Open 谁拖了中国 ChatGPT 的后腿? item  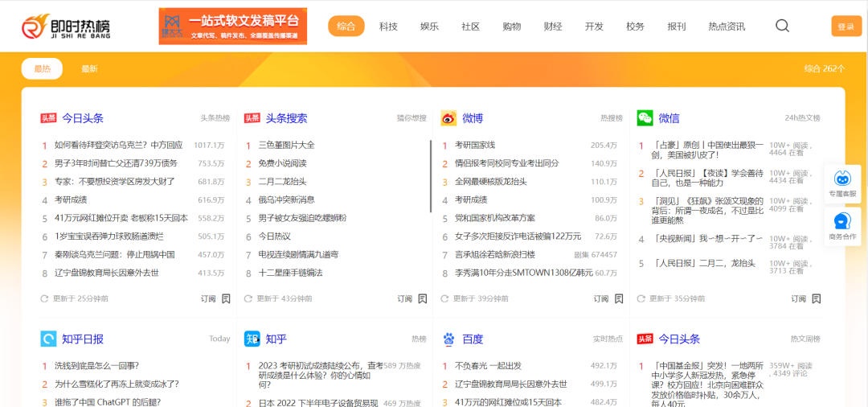coord(108,402)
